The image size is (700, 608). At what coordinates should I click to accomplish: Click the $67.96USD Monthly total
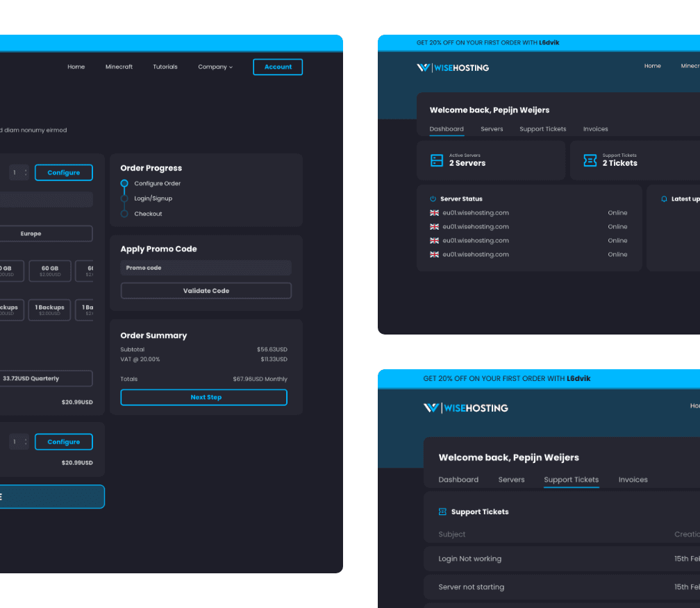(260, 379)
